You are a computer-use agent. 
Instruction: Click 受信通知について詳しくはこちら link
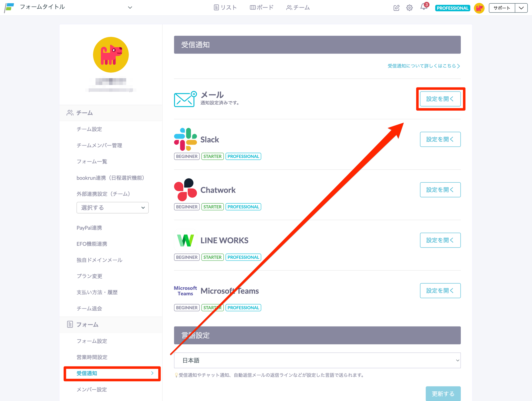click(423, 66)
